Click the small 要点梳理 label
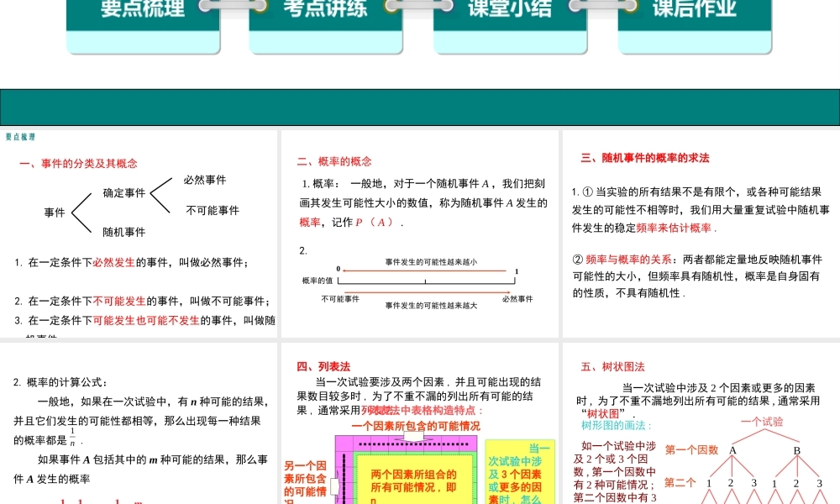840x504 pixels. click(x=20, y=137)
